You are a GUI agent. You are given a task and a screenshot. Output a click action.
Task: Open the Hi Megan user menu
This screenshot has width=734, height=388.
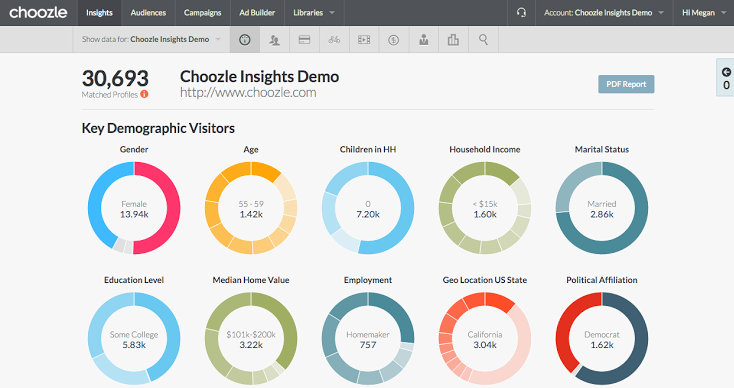(x=703, y=13)
